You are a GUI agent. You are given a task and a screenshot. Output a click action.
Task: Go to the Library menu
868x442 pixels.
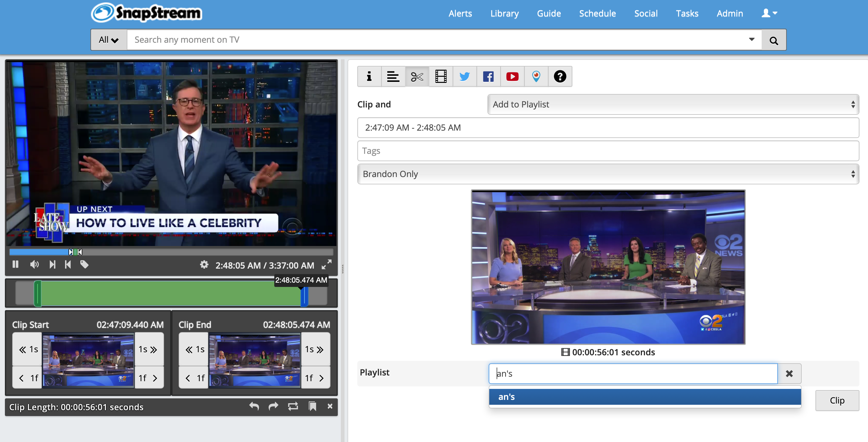coord(504,13)
